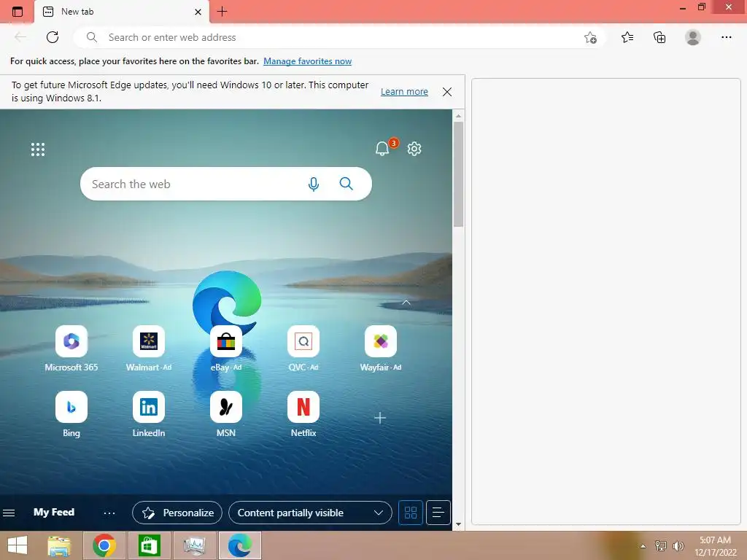Screen dimensions: 747x560
Task: Click Learn more about Edge updates
Action: click(x=404, y=91)
